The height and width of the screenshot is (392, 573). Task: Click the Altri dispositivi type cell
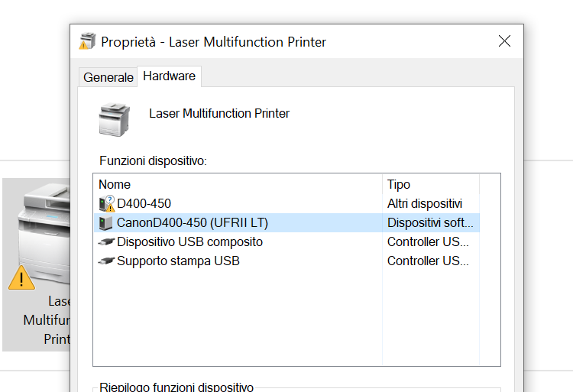425,204
